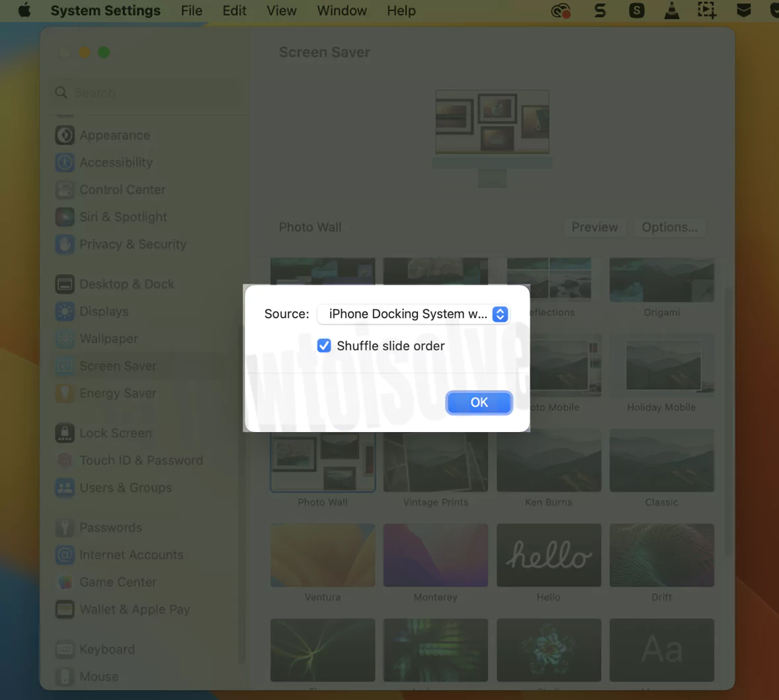This screenshot has width=779, height=700.
Task: Choose the Origami screen saver thumbnail
Action: [x=662, y=280]
